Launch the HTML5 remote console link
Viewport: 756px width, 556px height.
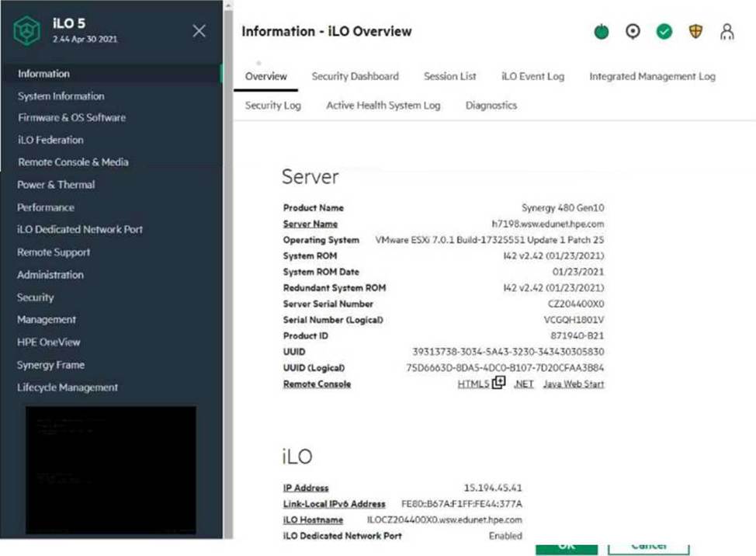tap(473, 384)
